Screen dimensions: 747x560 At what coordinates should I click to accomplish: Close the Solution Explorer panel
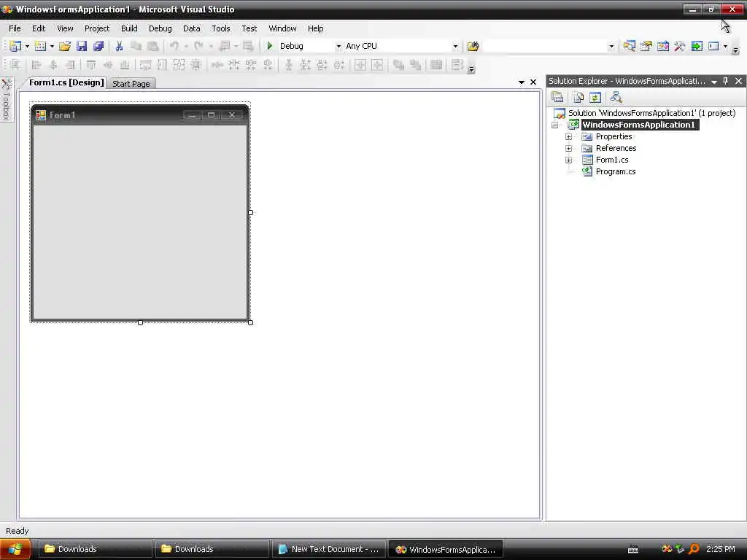738,82
